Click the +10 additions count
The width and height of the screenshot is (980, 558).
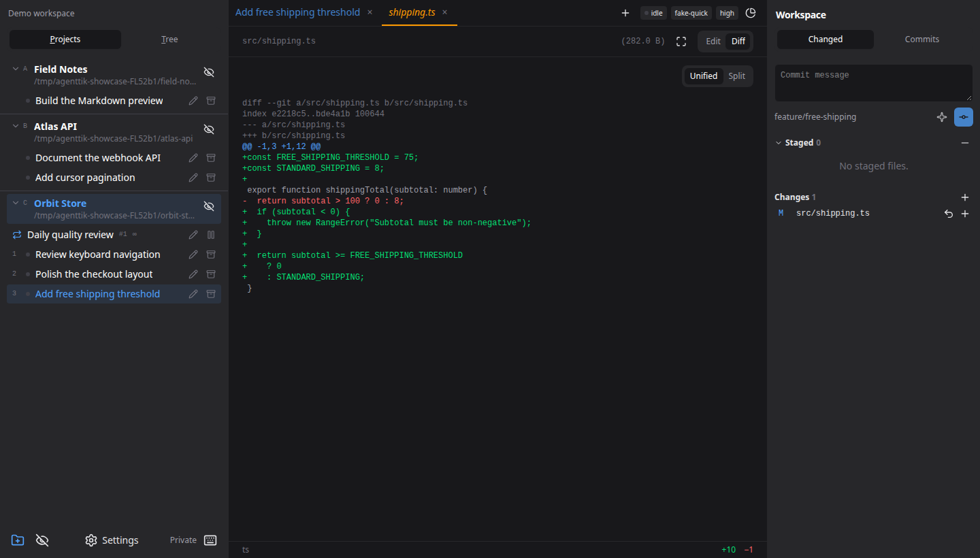(x=728, y=550)
